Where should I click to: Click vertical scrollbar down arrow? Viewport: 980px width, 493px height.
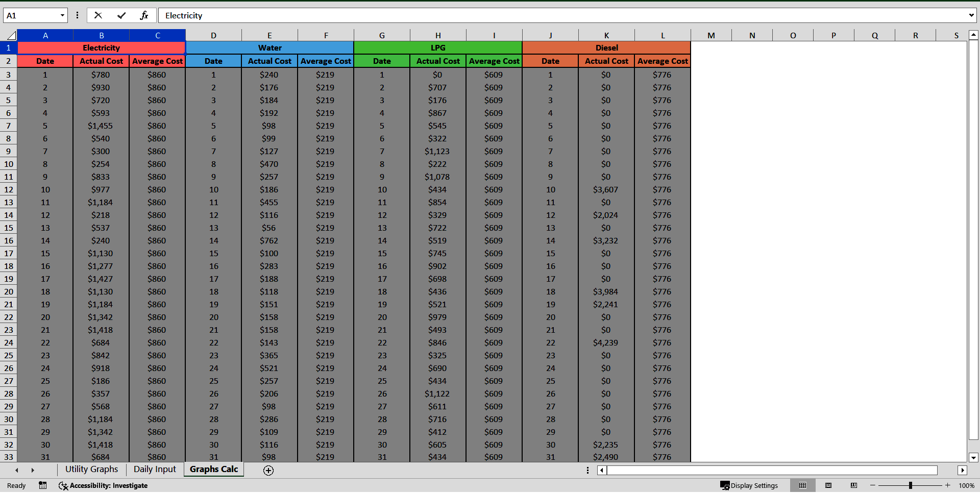[x=973, y=457]
